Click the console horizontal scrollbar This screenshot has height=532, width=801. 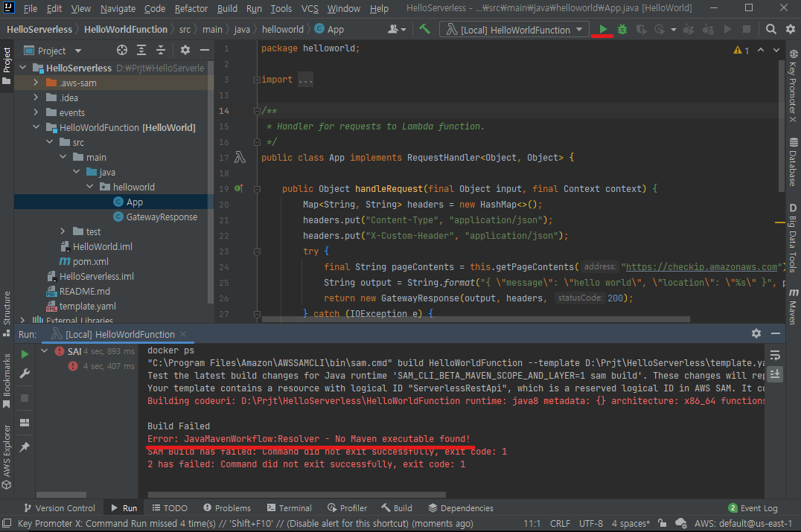[x=297, y=494]
